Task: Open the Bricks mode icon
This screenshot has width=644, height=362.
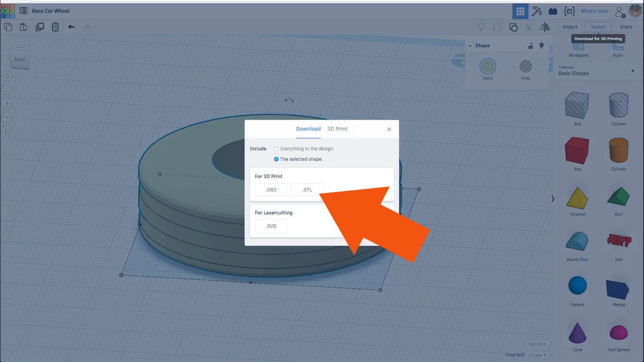Action: click(553, 11)
